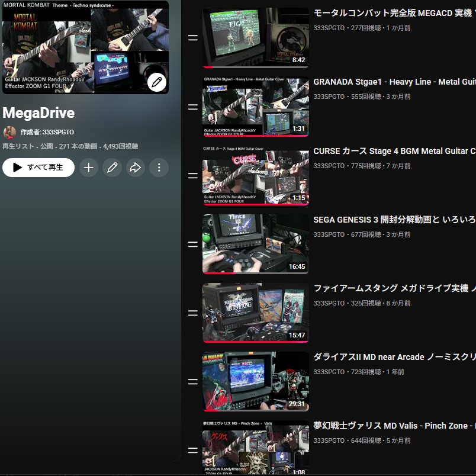The image size is (476, 476).
Task: Click the CURSE Stage 4 BGM video thumbnail
Action: 255,175
